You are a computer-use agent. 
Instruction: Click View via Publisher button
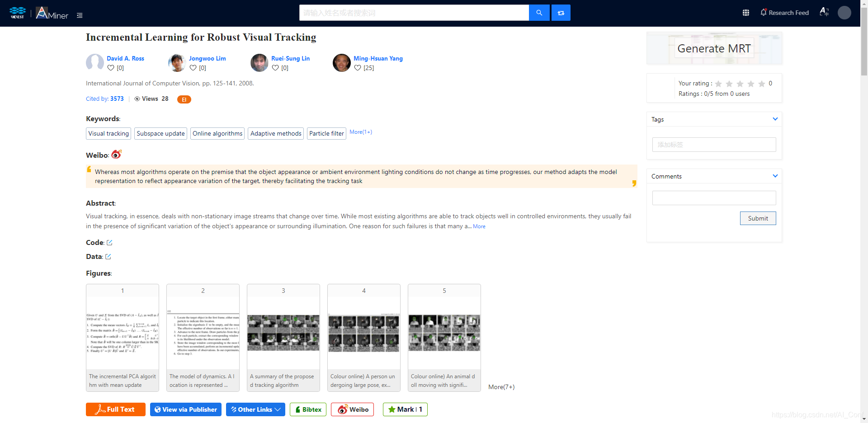click(186, 409)
